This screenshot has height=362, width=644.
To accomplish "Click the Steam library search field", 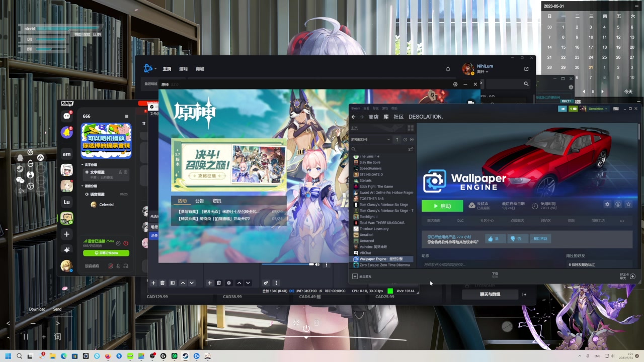I will (x=378, y=149).
